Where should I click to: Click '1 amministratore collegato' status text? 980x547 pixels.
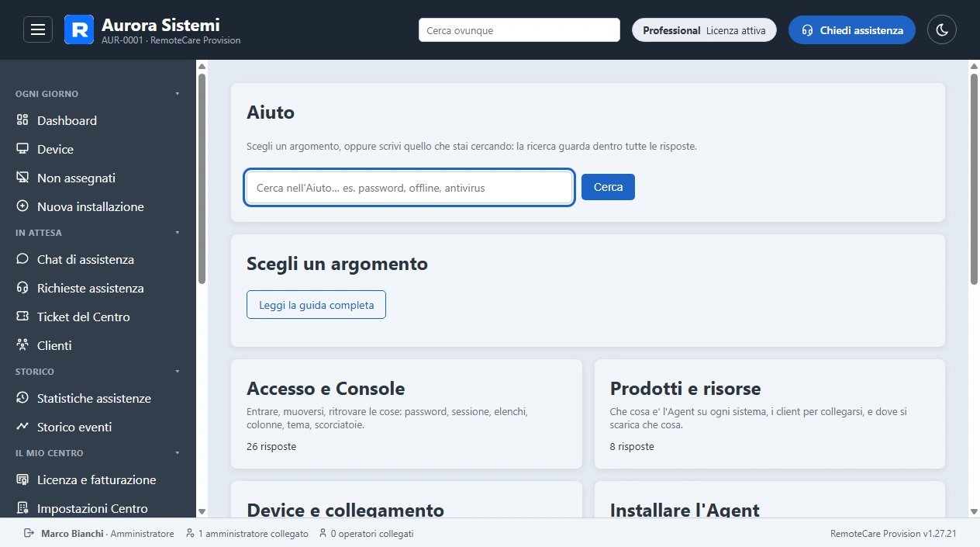pyautogui.click(x=254, y=534)
